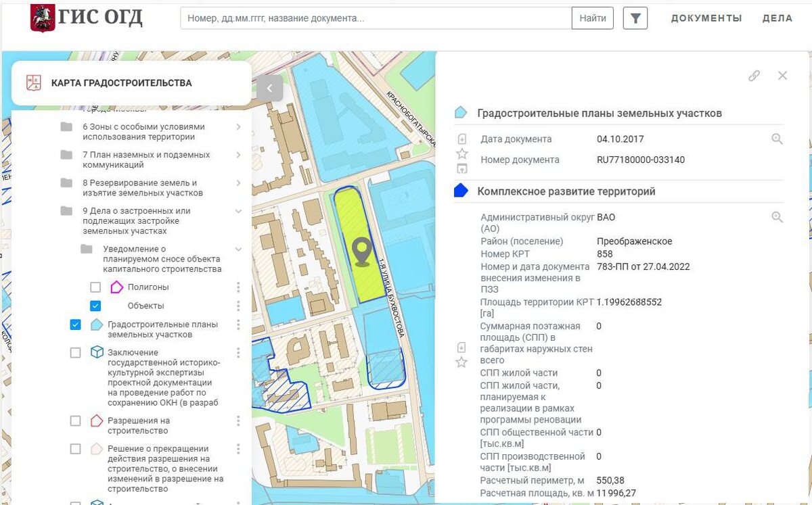Screen dimensions: 812x505
Task: Select 8 Резервирование земель tree item
Action: pyautogui.click(x=143, y=188)
